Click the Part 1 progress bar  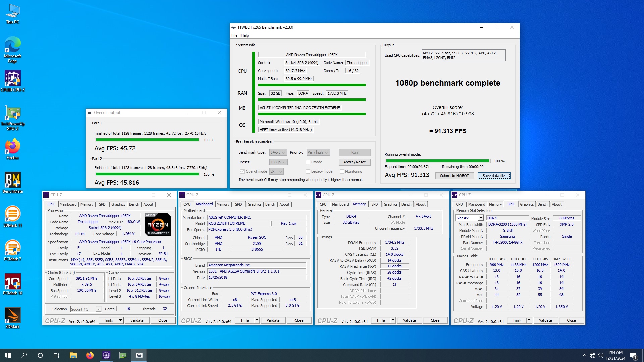147,140
